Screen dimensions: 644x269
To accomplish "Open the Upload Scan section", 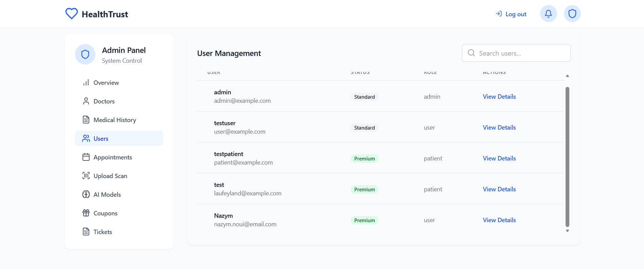I will 119,176.
